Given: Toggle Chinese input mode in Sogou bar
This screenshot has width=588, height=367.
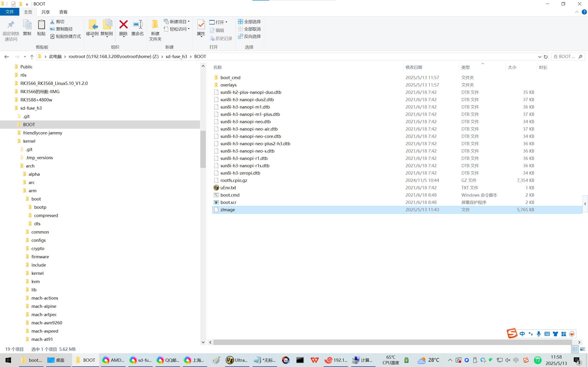Looking at the screenshot, I should (x=522, y=334).
